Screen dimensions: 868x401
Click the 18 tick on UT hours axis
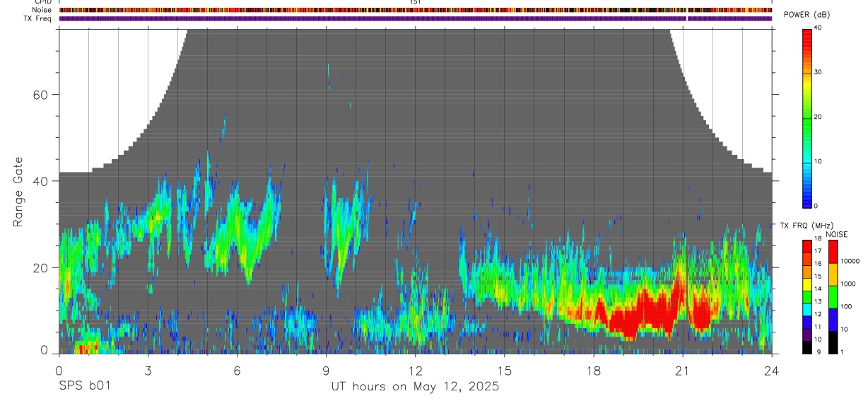click(594, 371)
